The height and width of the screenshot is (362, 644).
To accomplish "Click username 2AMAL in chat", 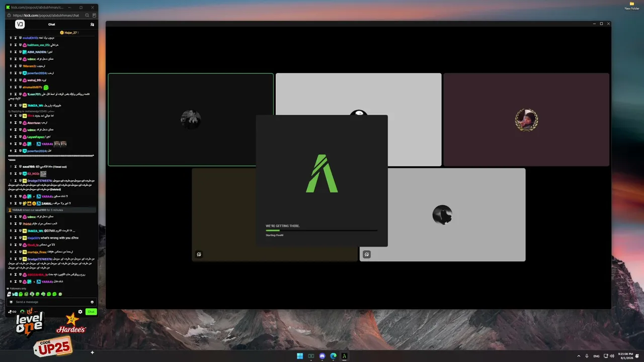I will (47, 204).
